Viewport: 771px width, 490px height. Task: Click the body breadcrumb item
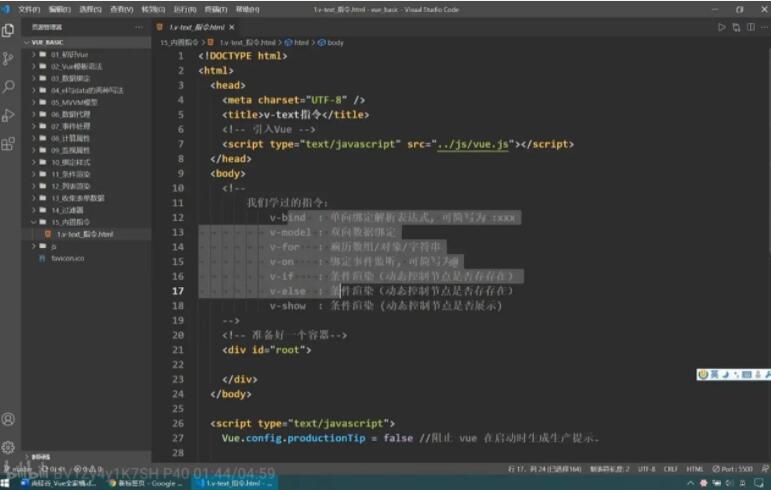pyautogui.click(x=331, y=43)
